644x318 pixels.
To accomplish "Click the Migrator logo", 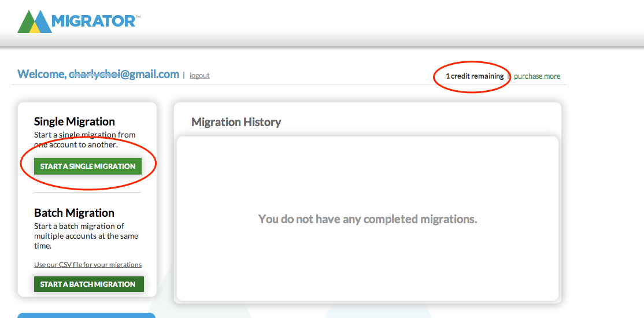I will click(79, 21).
